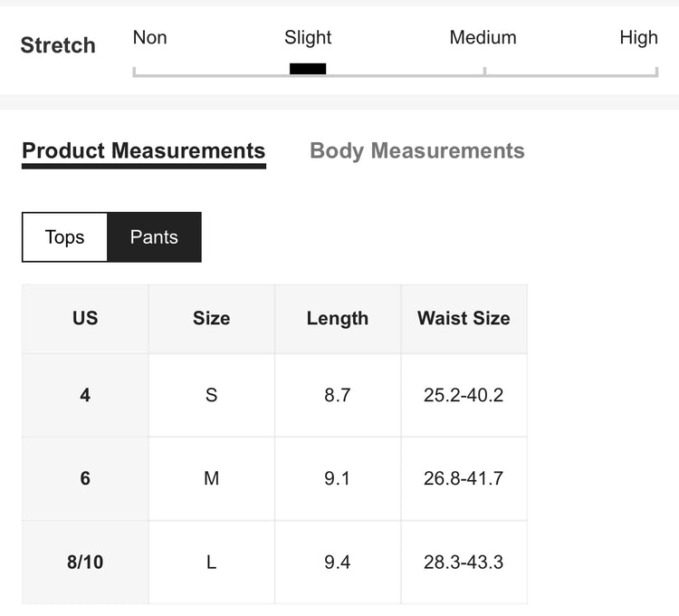The image size is (679, 616).
Task: Click the Non stretch label
Action: click(x=150, y=38)
